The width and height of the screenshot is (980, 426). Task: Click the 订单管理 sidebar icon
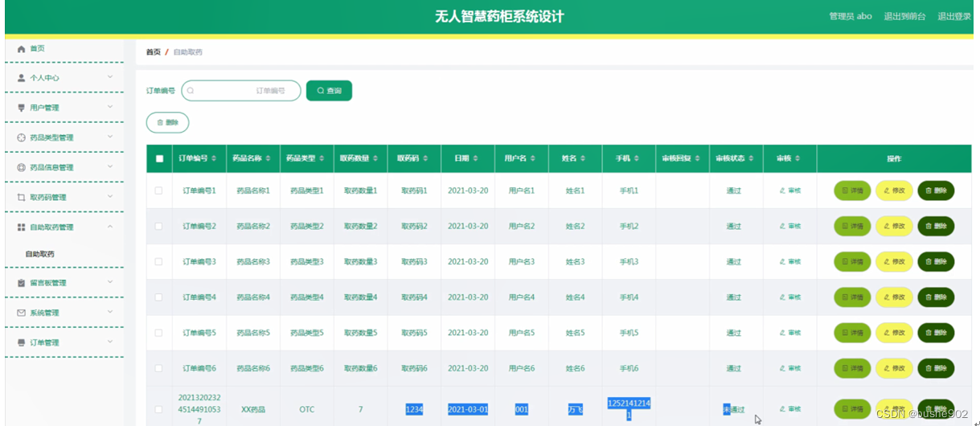pyautogui.click(x=21, y=342)
